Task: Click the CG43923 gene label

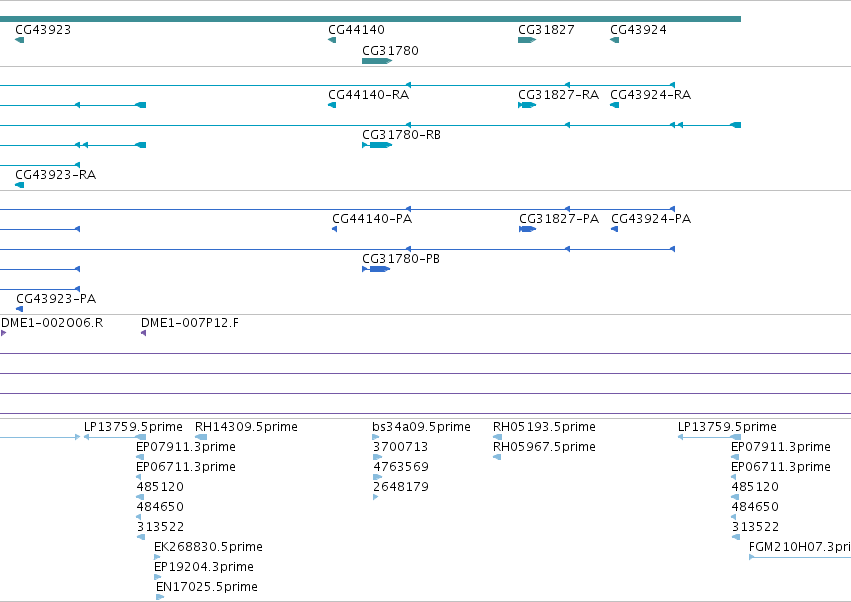Action: [43, 30]
